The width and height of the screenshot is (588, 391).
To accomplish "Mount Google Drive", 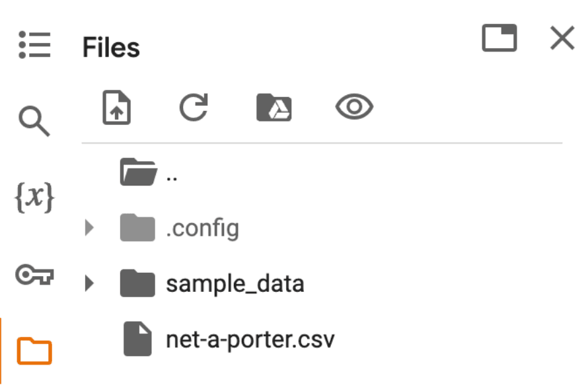I will [x=273, y=107].
